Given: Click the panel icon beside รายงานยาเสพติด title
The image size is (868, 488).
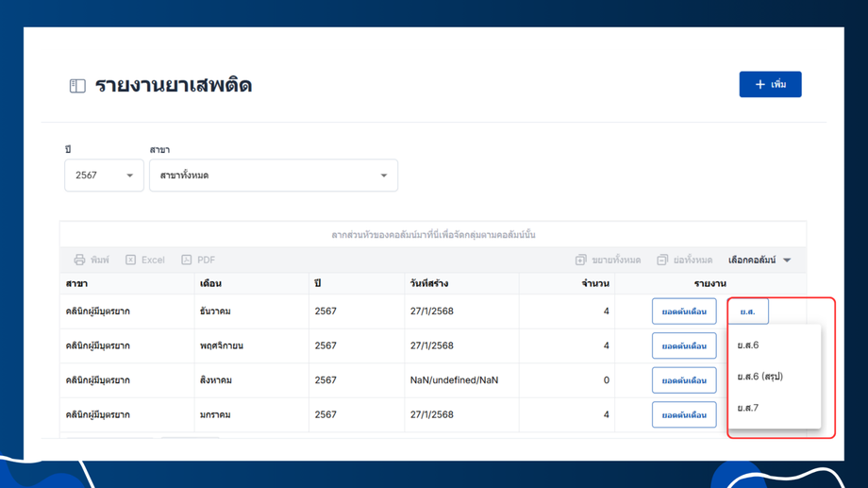Looking at the screenshot, I should coord(77,86).
